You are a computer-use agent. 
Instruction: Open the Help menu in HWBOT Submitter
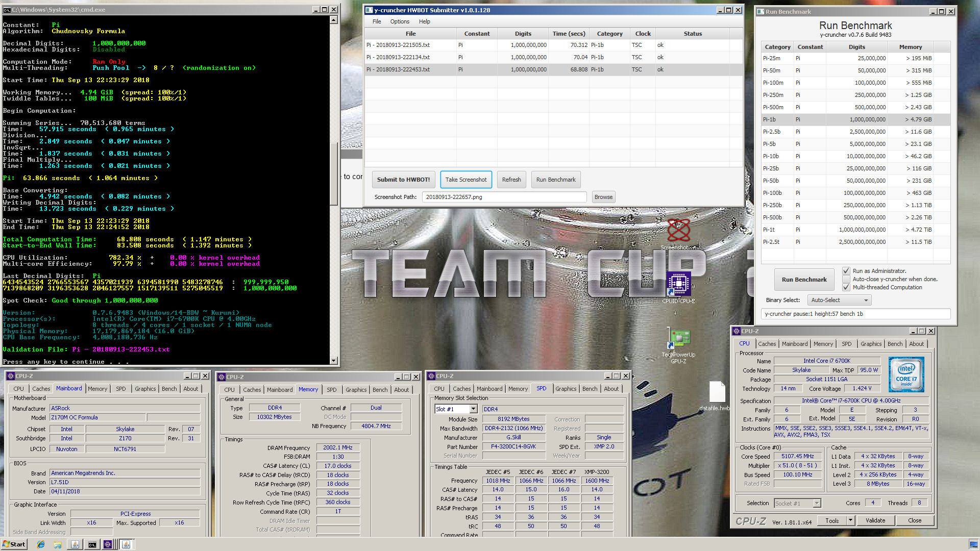tap(425, 21)
